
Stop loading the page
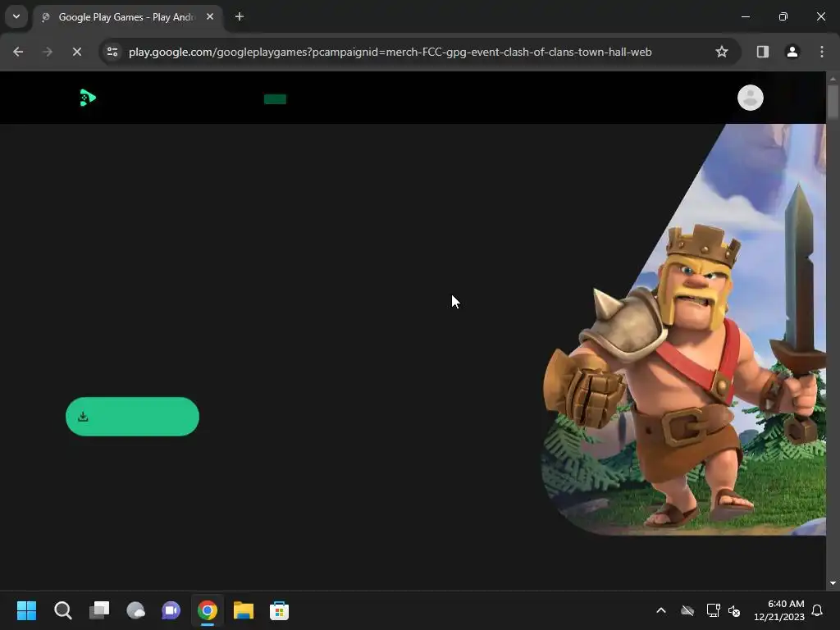76,52
